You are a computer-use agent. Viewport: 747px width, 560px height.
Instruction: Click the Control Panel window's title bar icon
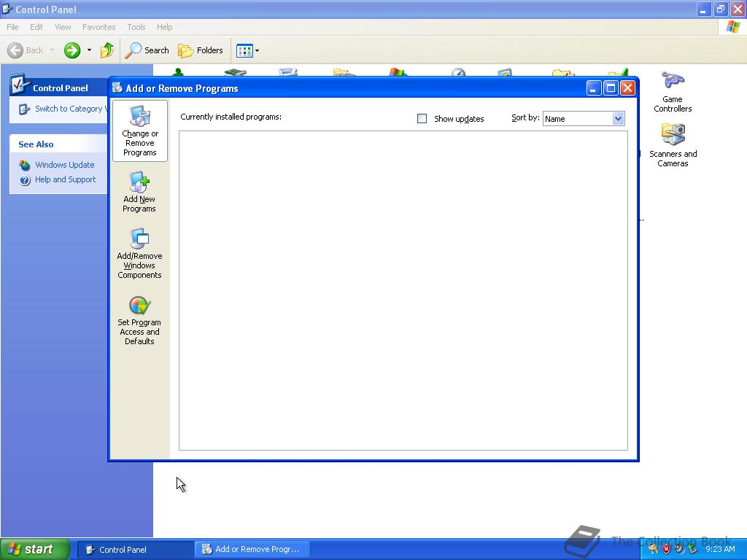click(x=7, y=9)
